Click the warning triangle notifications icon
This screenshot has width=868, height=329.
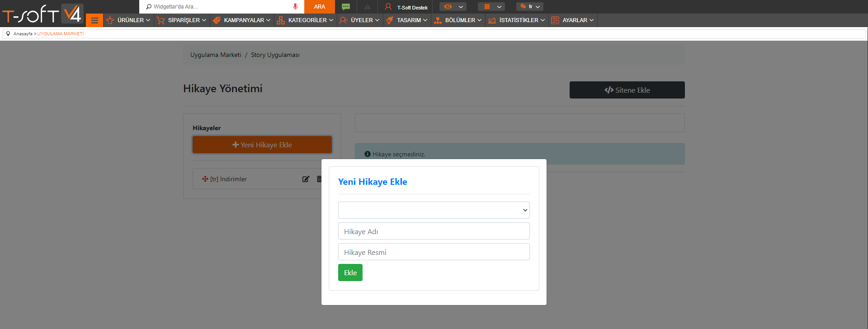(367, 7)
